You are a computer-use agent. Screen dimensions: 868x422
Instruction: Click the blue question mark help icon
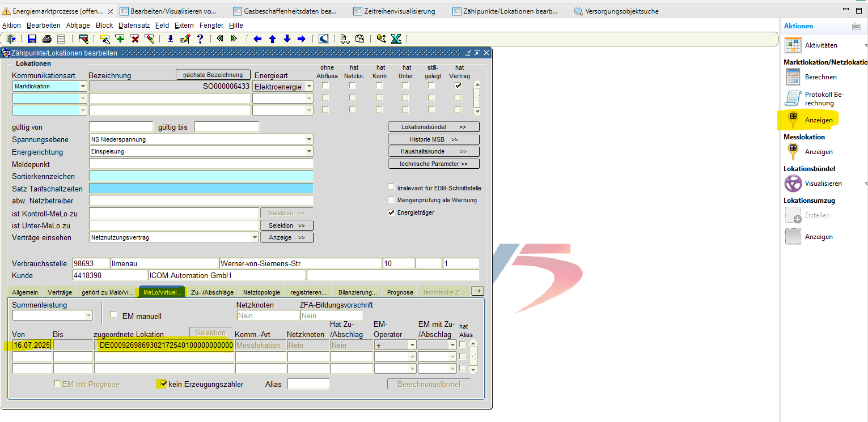click(200, 39)
